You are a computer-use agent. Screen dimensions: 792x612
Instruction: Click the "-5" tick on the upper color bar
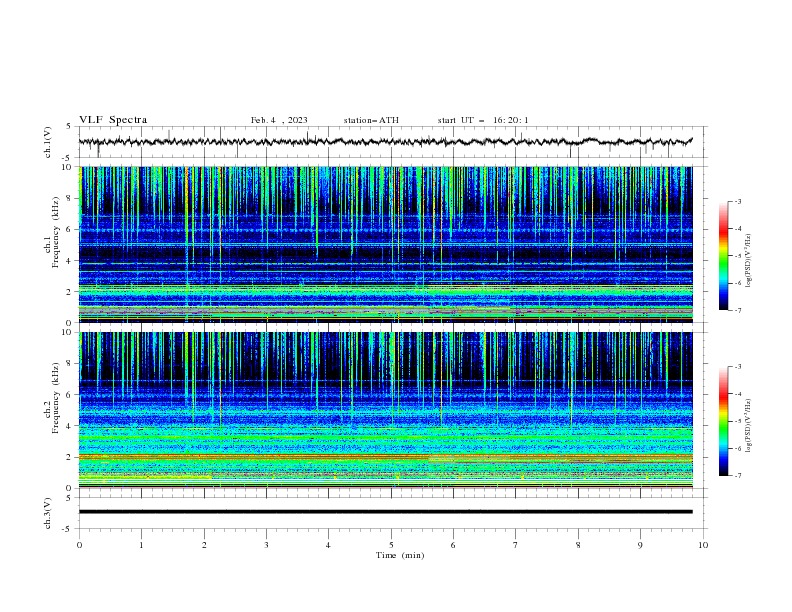[738, 256]
